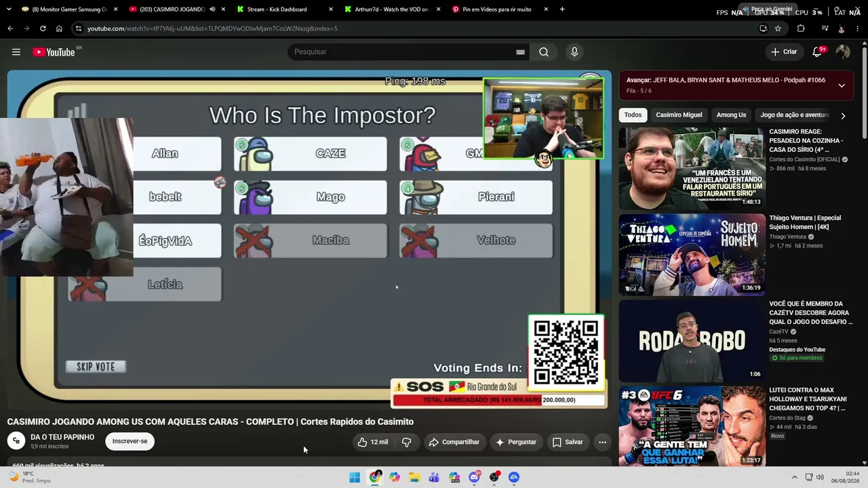
Task: Click the Compartilhar share button
Action: tap(454, 442)
